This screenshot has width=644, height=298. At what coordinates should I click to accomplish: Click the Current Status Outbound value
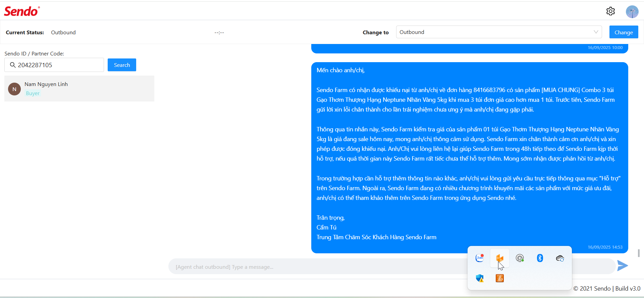63,32
